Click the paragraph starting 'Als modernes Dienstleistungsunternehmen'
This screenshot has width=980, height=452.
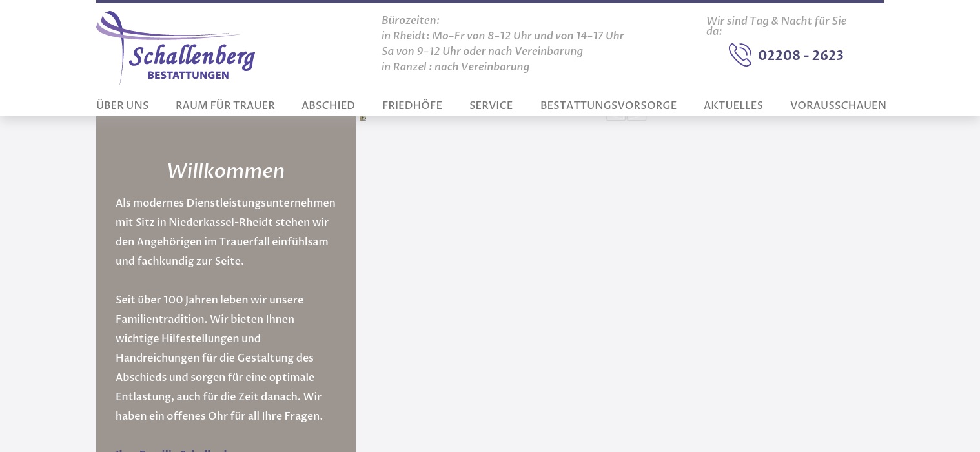[x=225, y=232]
